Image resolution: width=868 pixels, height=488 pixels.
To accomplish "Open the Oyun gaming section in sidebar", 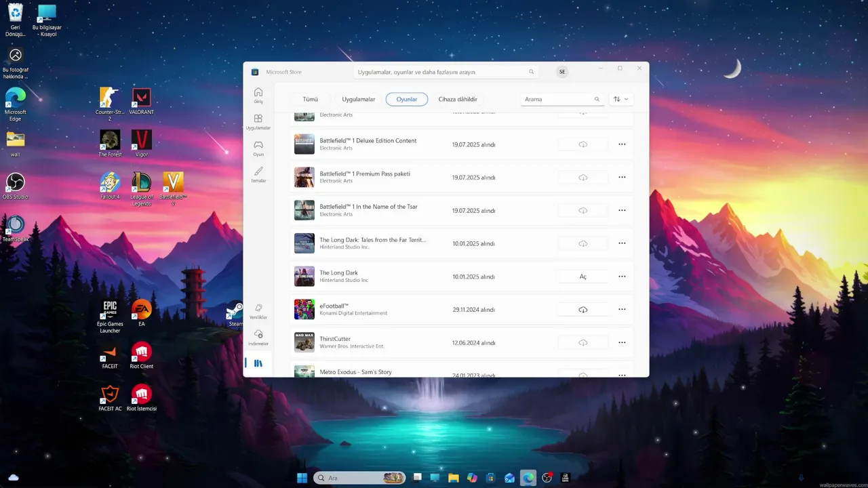I will coord(258,148).
